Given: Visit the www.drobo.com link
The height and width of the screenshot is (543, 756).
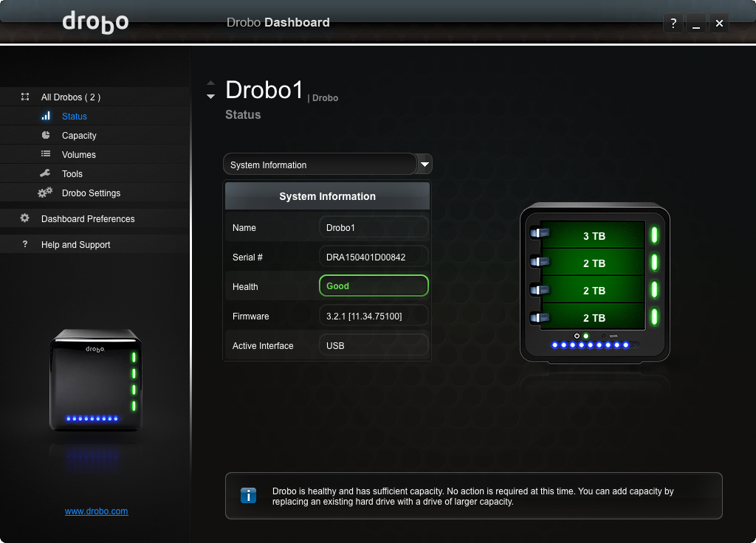Looking at the screenshot, I should coord(96,511).
